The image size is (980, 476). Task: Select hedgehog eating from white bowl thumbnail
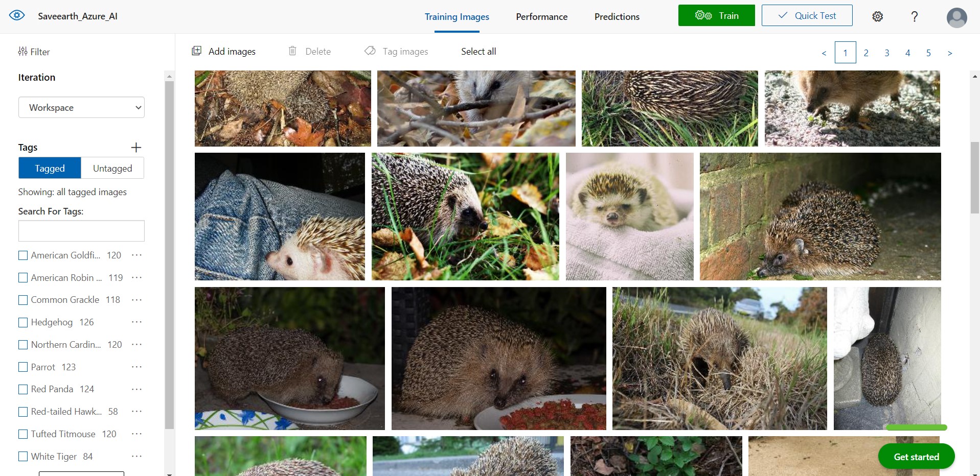tap(289, 359)
